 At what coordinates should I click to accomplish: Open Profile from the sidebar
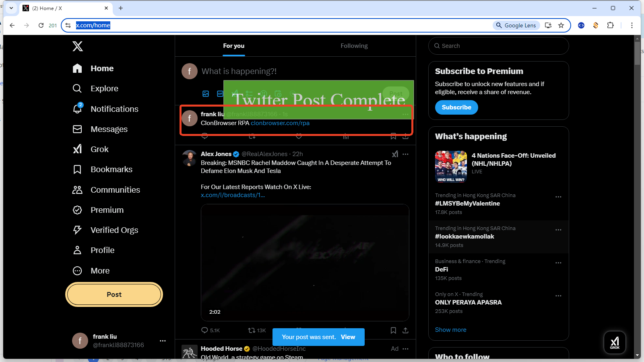93,250
